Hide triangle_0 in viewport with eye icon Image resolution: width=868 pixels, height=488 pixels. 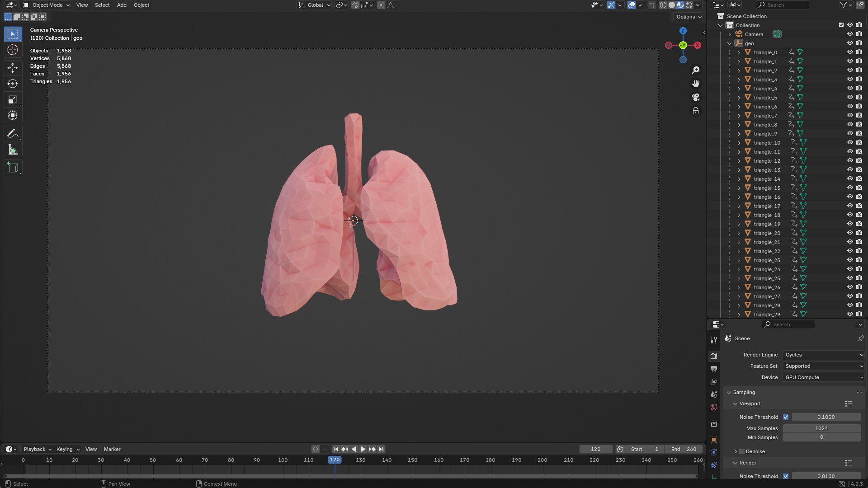[850, 52]
